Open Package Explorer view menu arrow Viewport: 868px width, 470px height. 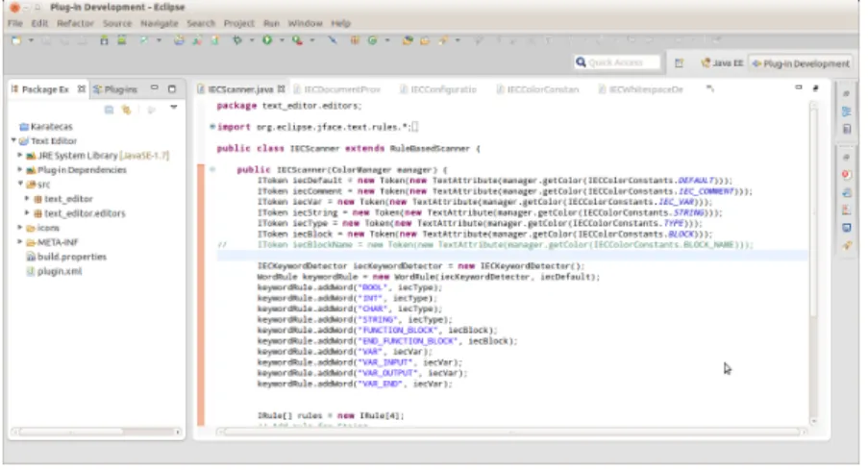[174, 108]
